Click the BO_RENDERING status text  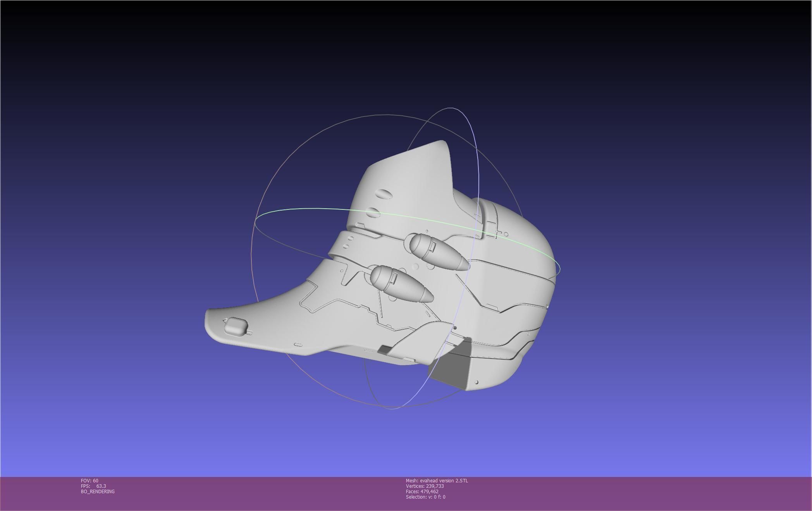click(x=98, y=491)
